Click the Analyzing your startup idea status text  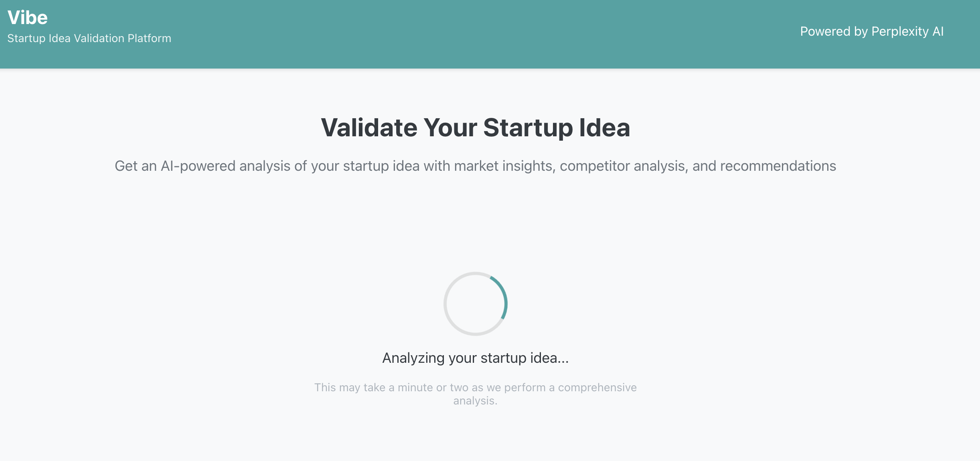(x=476, y=358)
